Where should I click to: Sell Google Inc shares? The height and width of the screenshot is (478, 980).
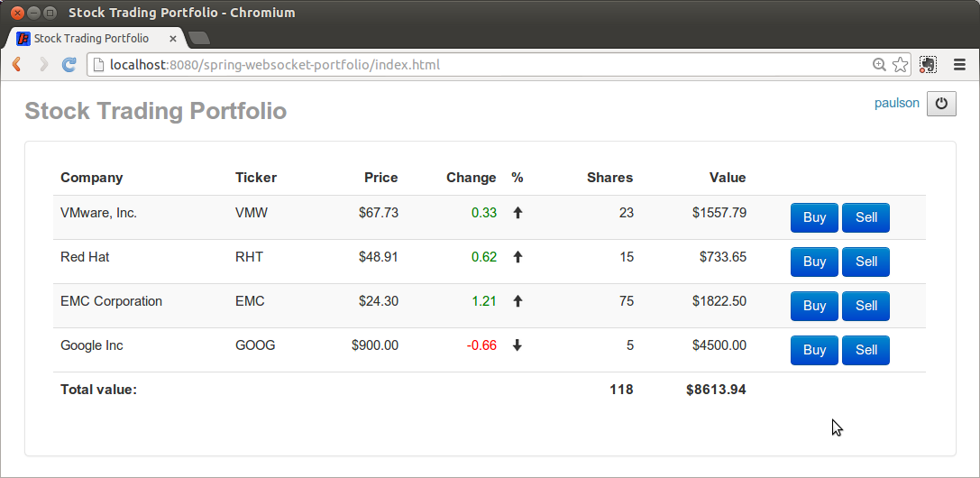click(x=866, y=350)
